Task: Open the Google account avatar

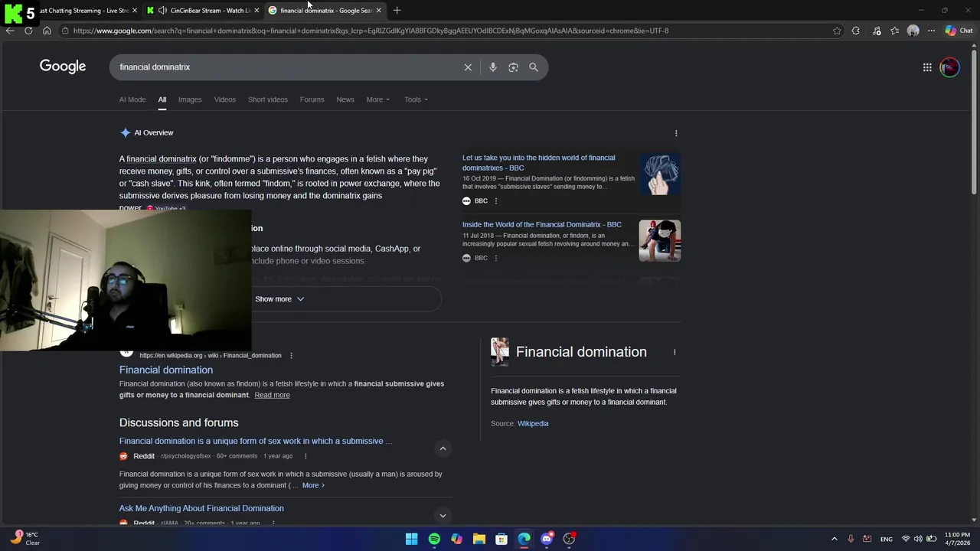Action: click(949, 67)
